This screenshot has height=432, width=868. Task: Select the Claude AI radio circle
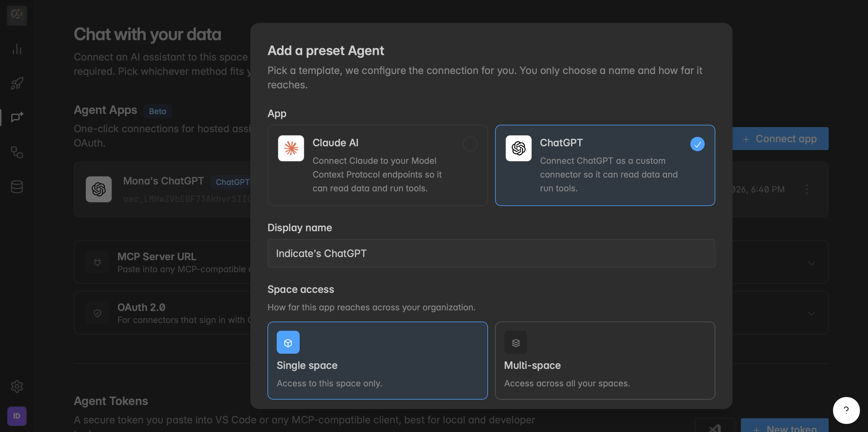coord(470,144)
